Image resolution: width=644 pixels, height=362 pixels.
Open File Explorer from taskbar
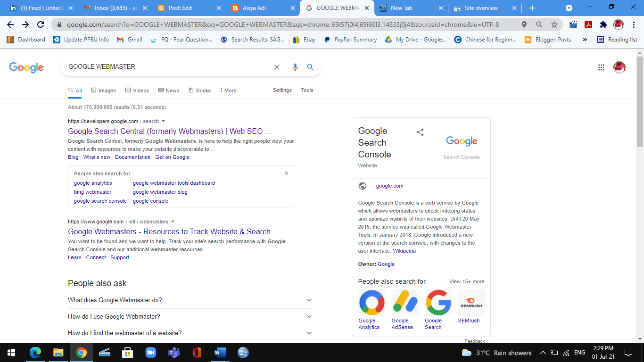(58, 352)
